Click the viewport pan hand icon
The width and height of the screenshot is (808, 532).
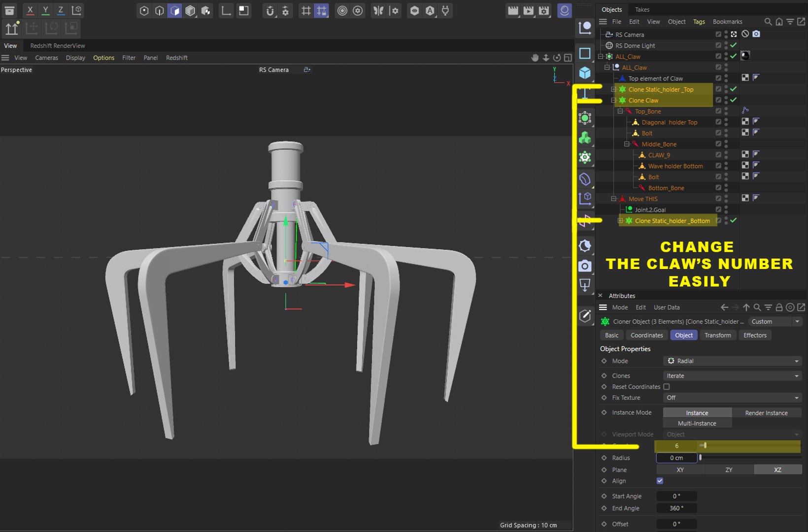pos(535,58)
